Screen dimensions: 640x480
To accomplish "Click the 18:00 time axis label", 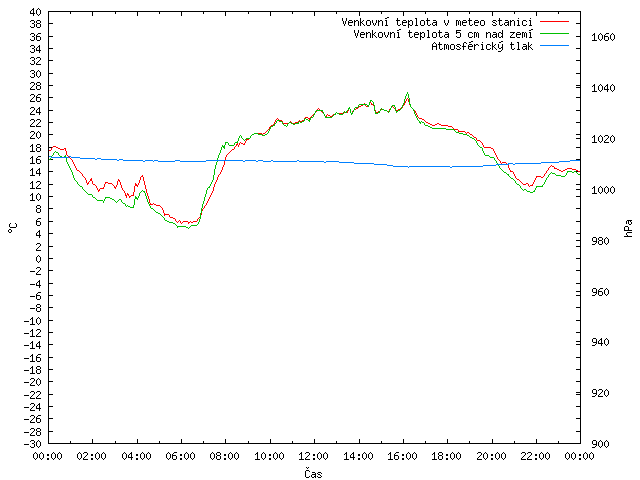I will coord(447,456).
